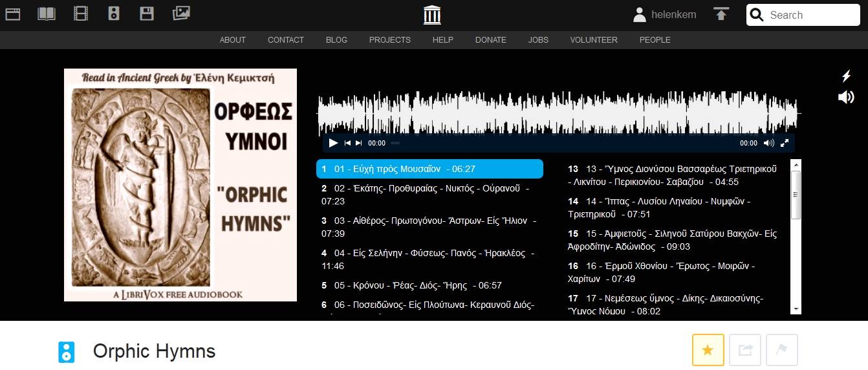Click the upload arrow icon

721,14
